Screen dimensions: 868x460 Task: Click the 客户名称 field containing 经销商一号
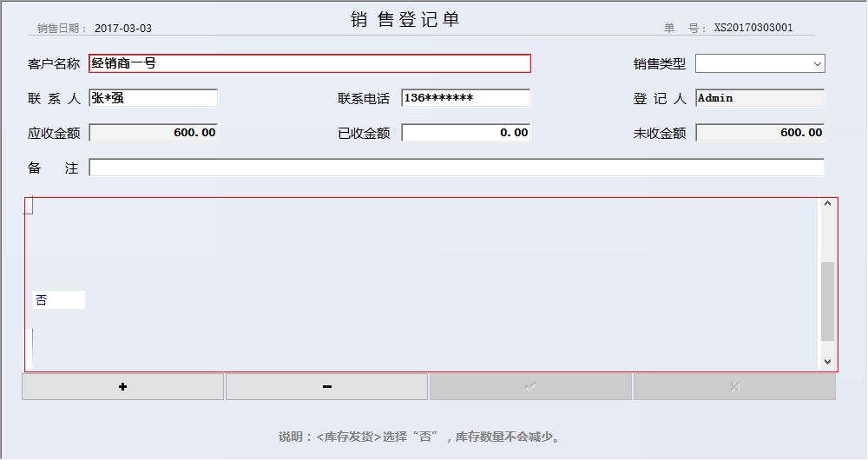point(309,63)
